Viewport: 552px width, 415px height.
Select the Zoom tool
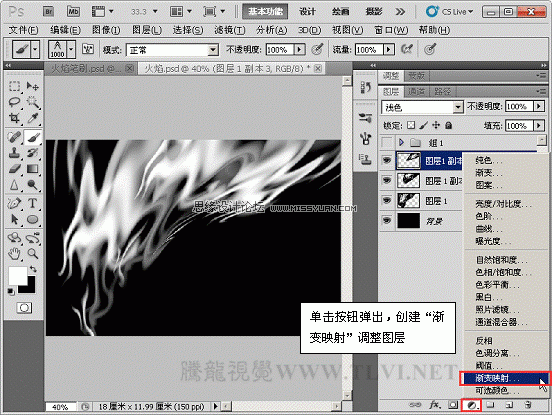[x=33, y=253]
